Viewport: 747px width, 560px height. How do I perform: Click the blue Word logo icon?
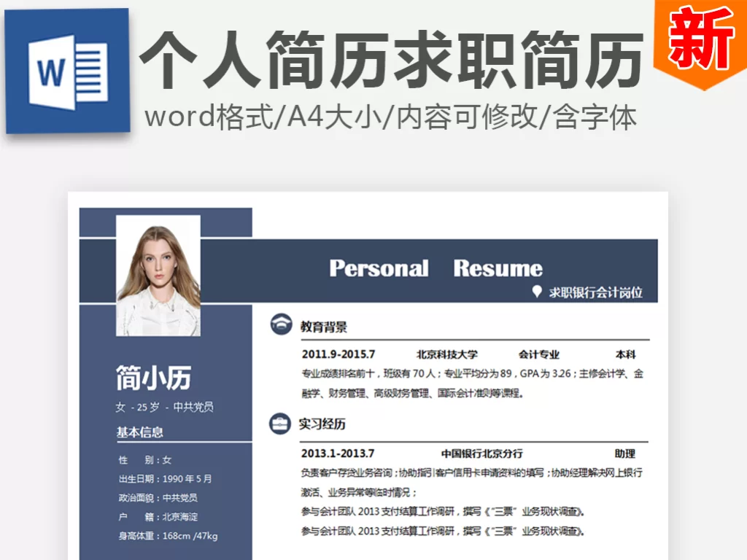tap(67, 71)
